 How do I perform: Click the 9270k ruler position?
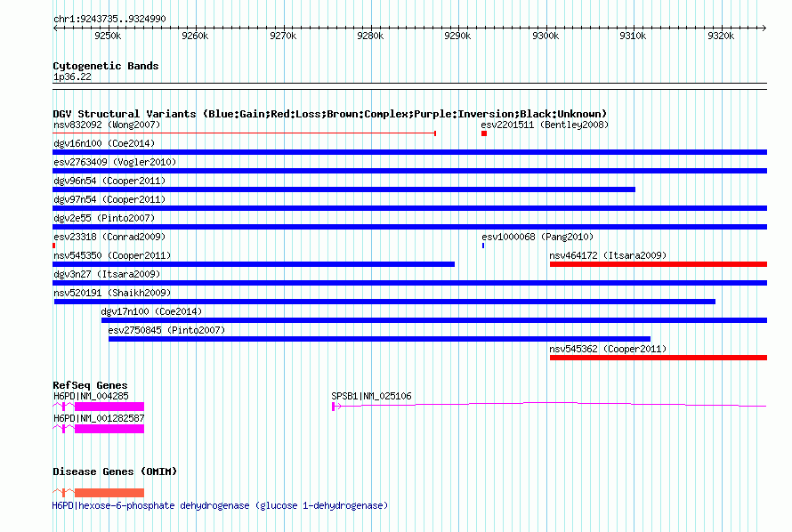[x=283, y=36]
